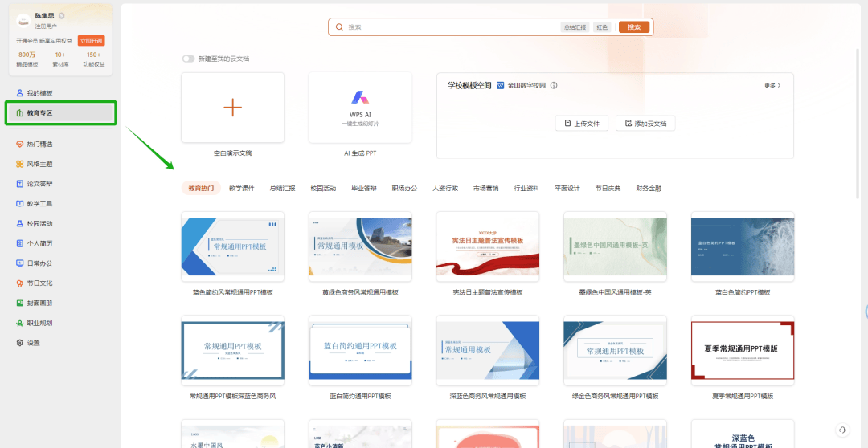
Task: Click the info icon beside 金山数字校园
Action: coord(554,86)
